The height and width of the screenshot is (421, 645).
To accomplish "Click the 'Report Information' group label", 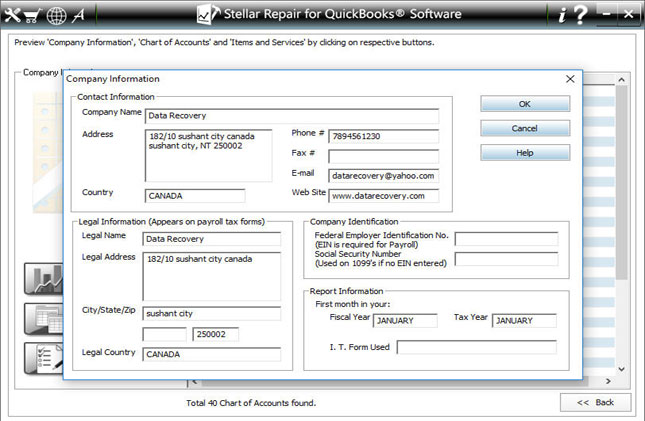I will pos(346,291).
